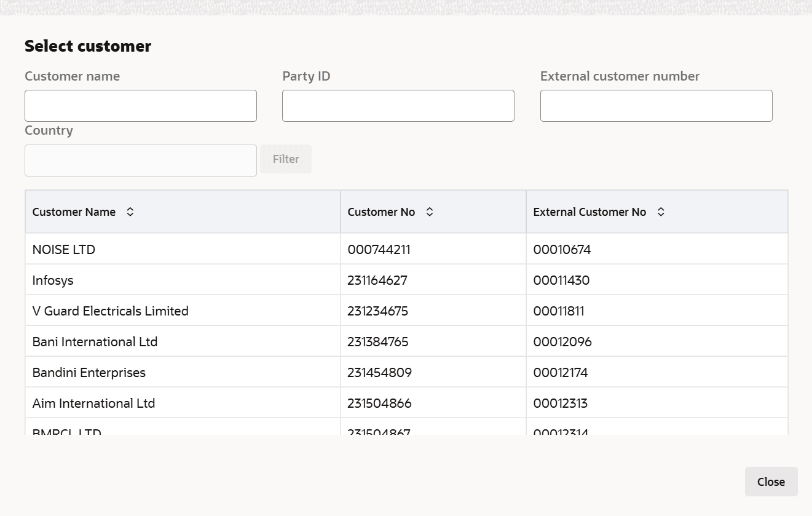Choose Aim International Ltd entry
Image resolution: width=812 pixels, height=516 pixels.
coord(94,403)
